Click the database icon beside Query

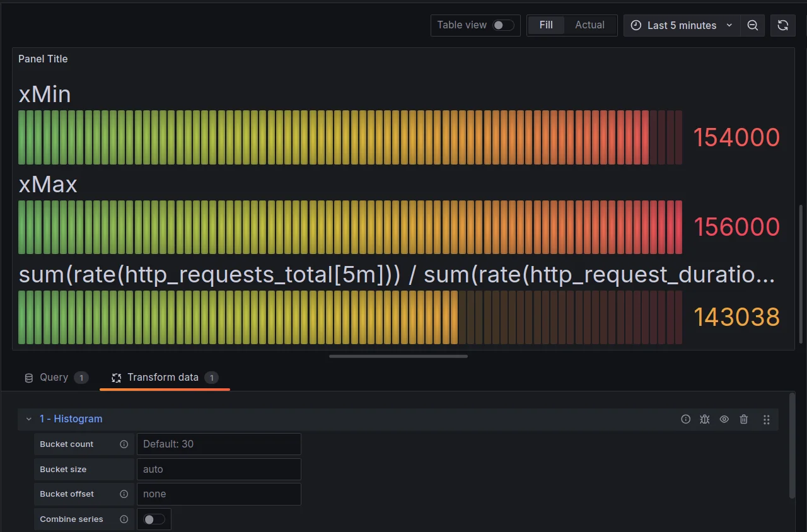tap(28, 377)
